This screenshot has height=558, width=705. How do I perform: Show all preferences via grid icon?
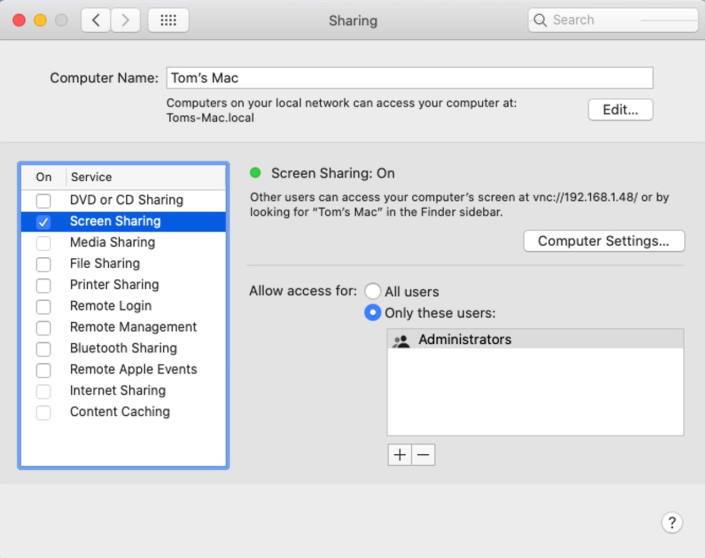coord(169,20)
